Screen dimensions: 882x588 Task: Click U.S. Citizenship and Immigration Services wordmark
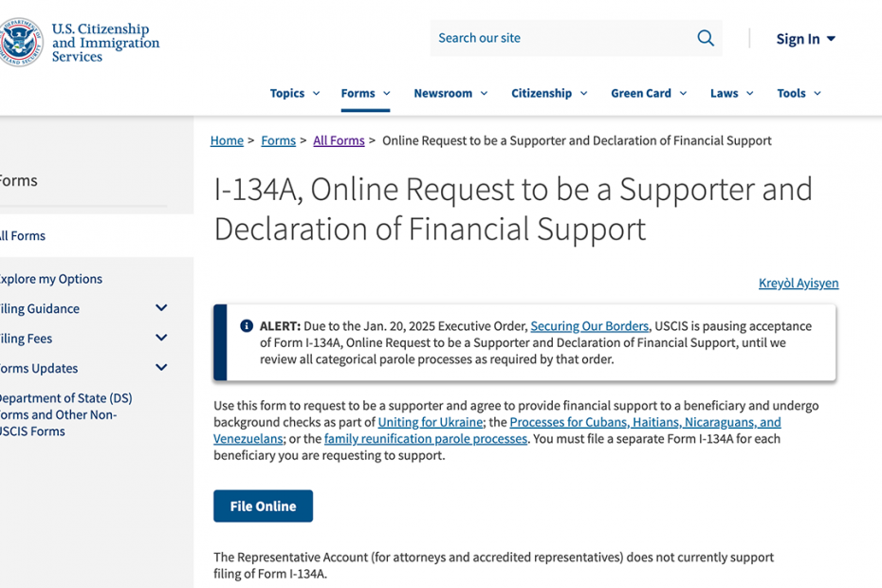(x=105, y=42)
